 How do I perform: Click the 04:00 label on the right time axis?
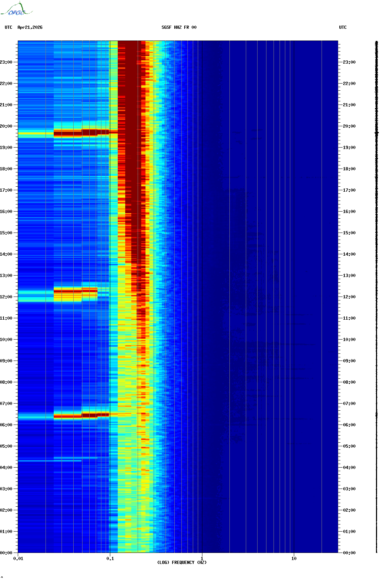pos(349,468)
